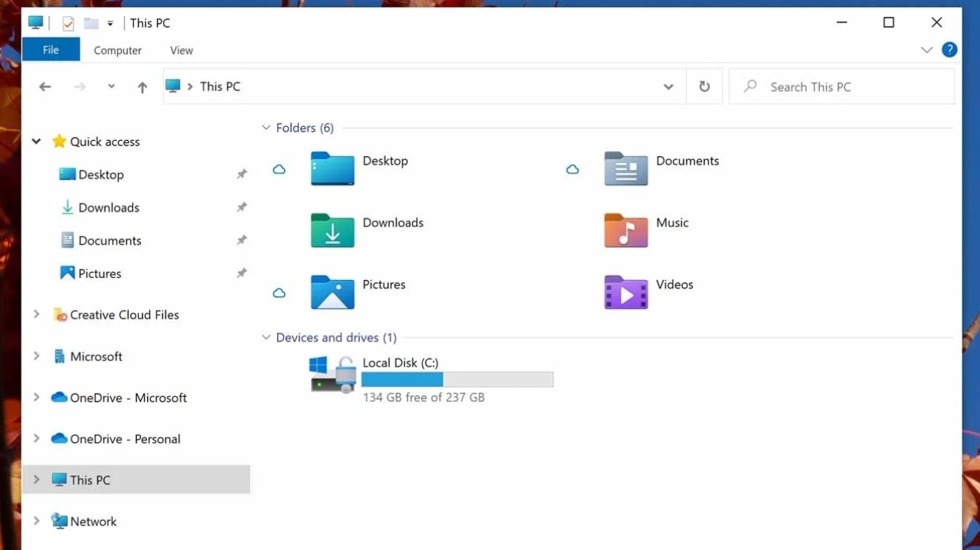Expand the This PC tree item
This screenshot has width=980, height=550.
click(36, 480)
